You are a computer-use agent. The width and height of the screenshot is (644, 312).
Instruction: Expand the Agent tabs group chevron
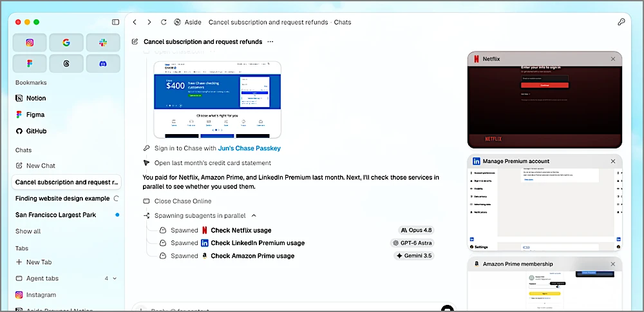(115, 278)
